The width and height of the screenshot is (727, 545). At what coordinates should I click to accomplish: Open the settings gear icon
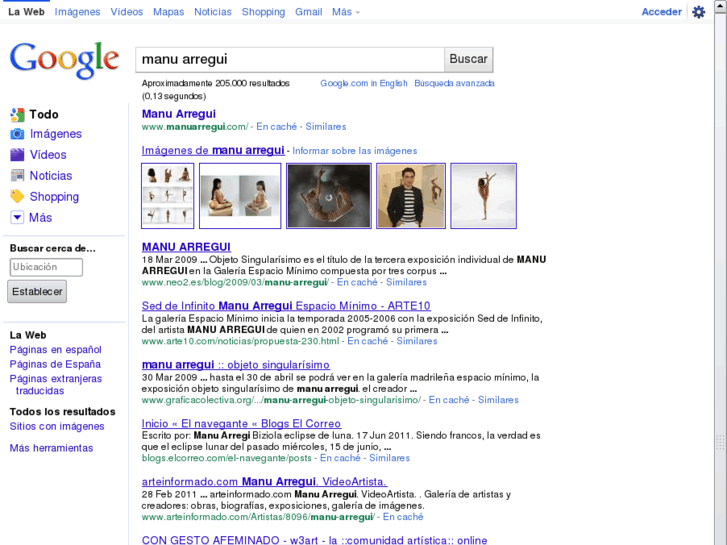click(699, 12)
